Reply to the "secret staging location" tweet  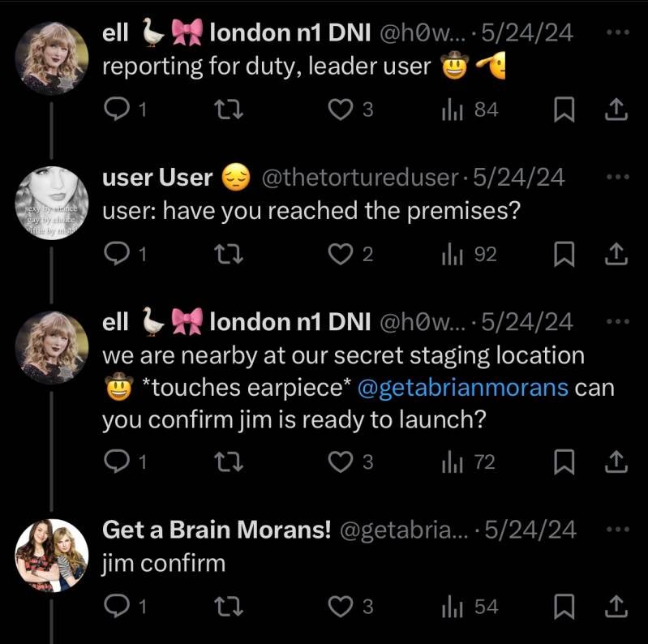[118, 462]
